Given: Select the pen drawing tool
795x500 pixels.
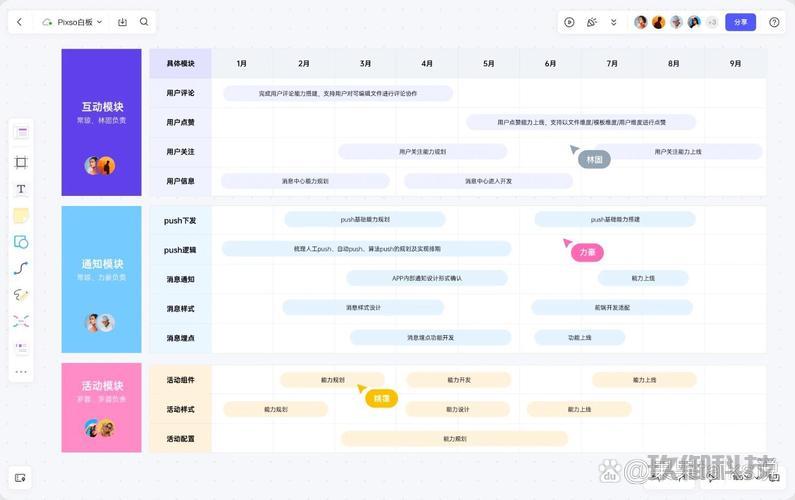Looking at the screenshot, I should [x=21, y=295].
